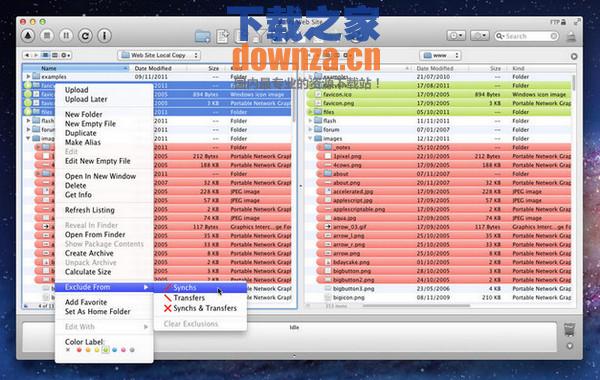Image resolution: width=600 pixels, height=380 pixels.
Task: Select Synchs in the Exclude From submenu
Action: point(200,287)
